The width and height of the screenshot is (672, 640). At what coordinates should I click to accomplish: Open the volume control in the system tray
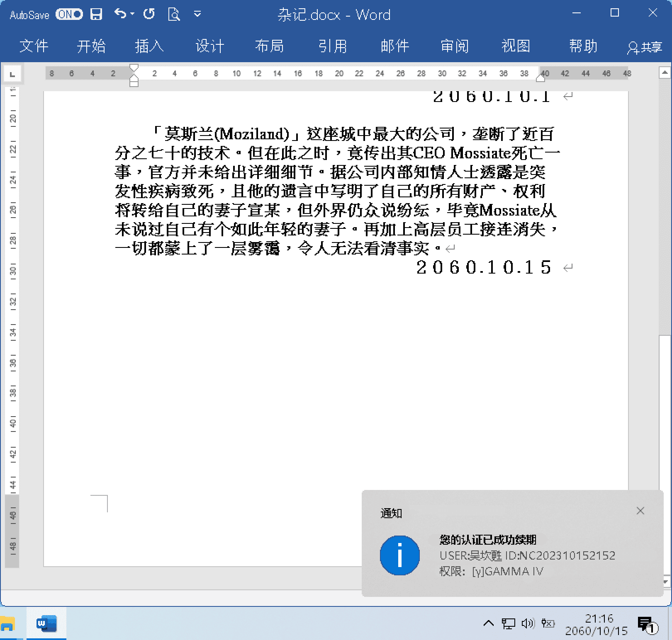tap(528, 623)
